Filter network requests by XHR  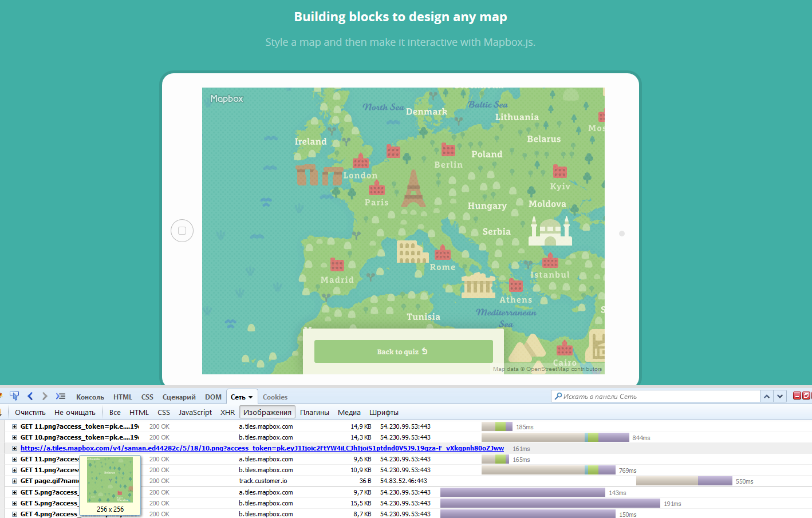click(x=228, y=412)
